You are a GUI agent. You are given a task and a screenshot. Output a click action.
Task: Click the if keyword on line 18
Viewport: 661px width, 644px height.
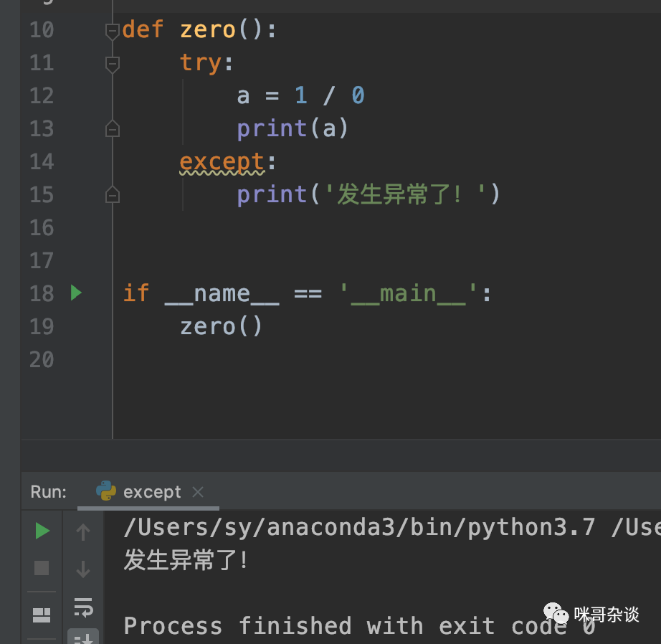[x=136, y=293]
